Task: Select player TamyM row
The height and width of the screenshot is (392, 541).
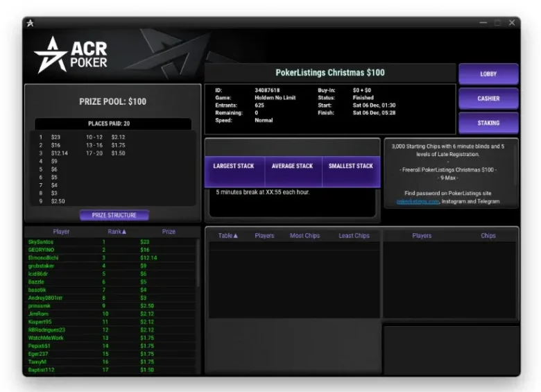Action: tap(112, 361)
